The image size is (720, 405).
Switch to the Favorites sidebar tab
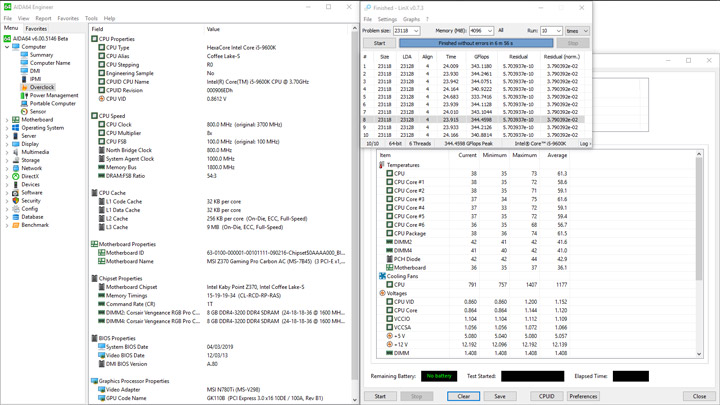point(36,28)
